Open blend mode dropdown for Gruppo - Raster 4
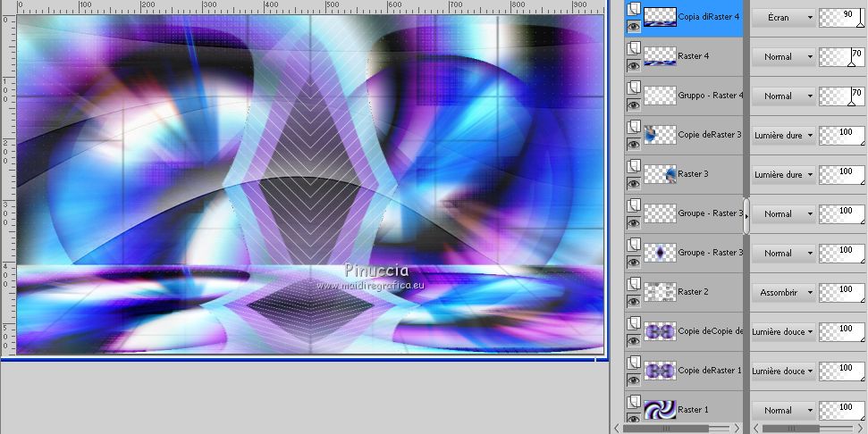Image resolution: width=868 pixels, height=434 pixels. click(x=783, y=96)
